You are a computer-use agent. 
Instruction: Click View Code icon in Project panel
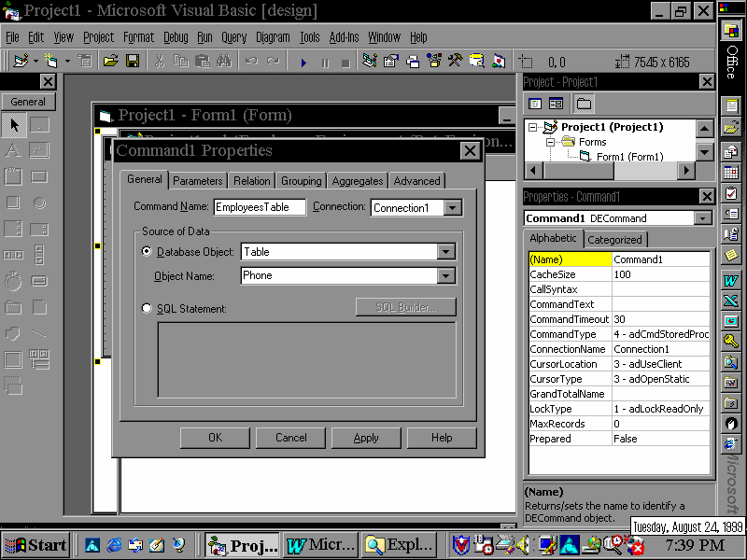click(x=536, y=104)
